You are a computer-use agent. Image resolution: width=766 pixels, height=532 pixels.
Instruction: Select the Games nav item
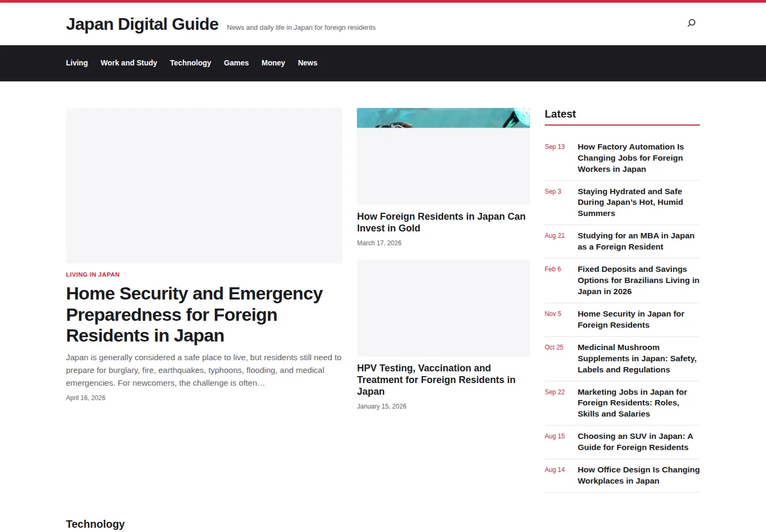point(236,63)
